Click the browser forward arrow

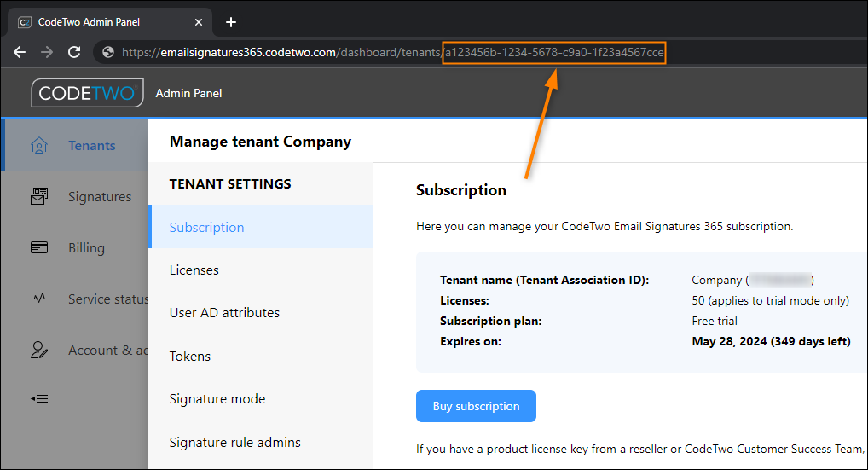pos(47,52)
